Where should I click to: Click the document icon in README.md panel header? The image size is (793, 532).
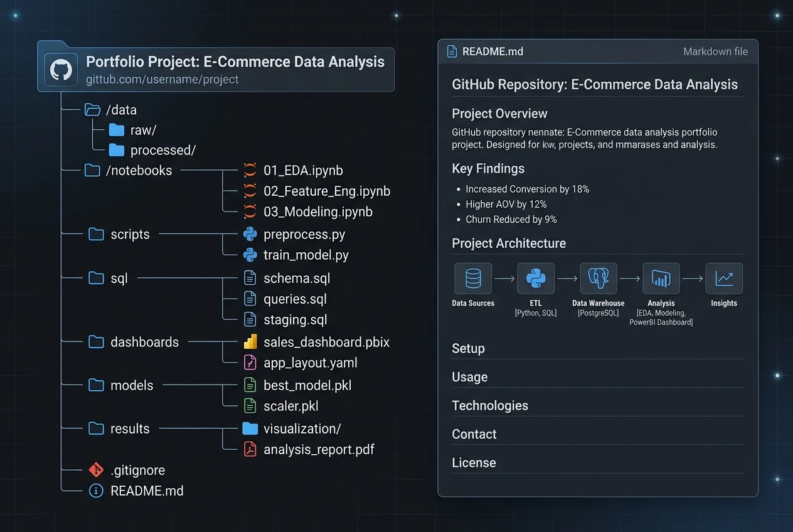pos(452,51)
